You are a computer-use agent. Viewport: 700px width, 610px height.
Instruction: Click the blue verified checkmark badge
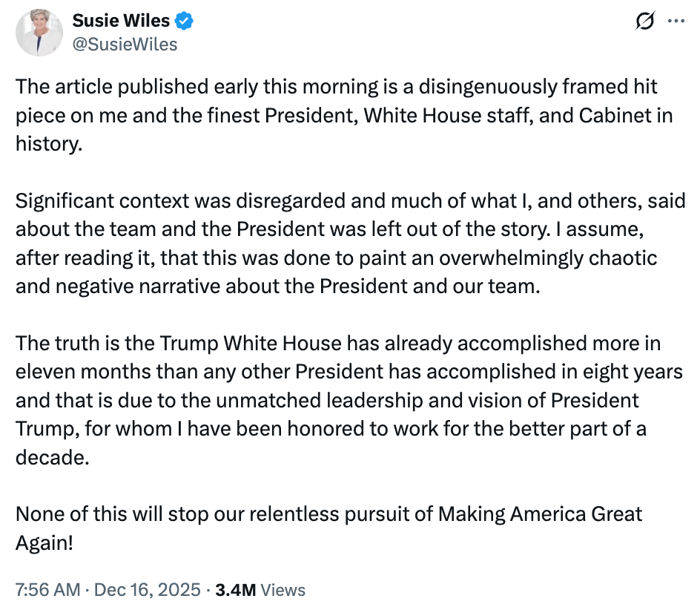coord(184,21)
